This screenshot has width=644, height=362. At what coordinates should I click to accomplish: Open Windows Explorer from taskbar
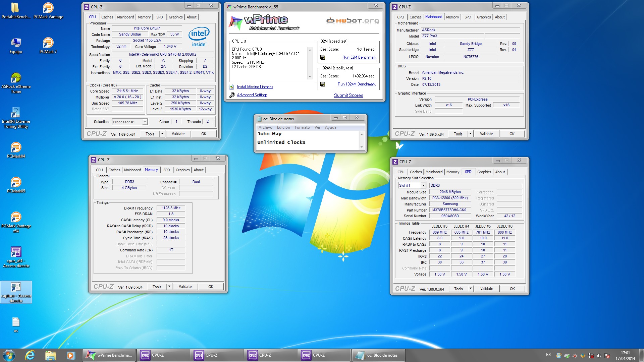pyautogui.click(x=50, y=355)
